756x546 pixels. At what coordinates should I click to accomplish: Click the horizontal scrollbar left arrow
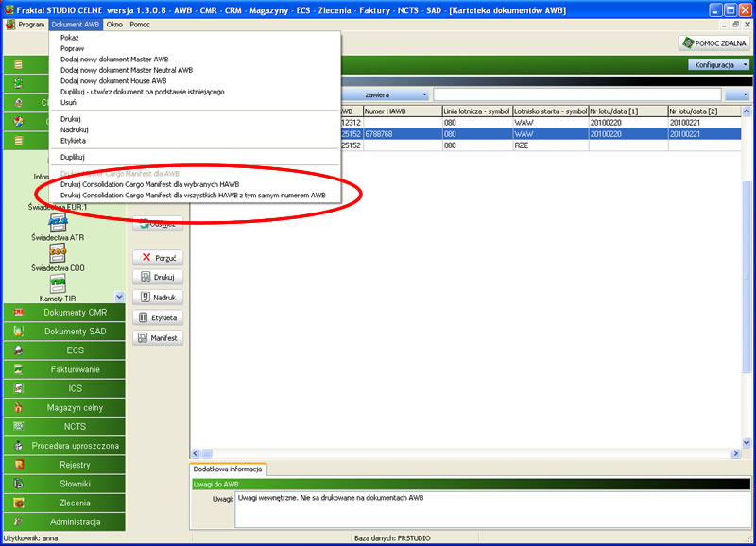[196, 453]
